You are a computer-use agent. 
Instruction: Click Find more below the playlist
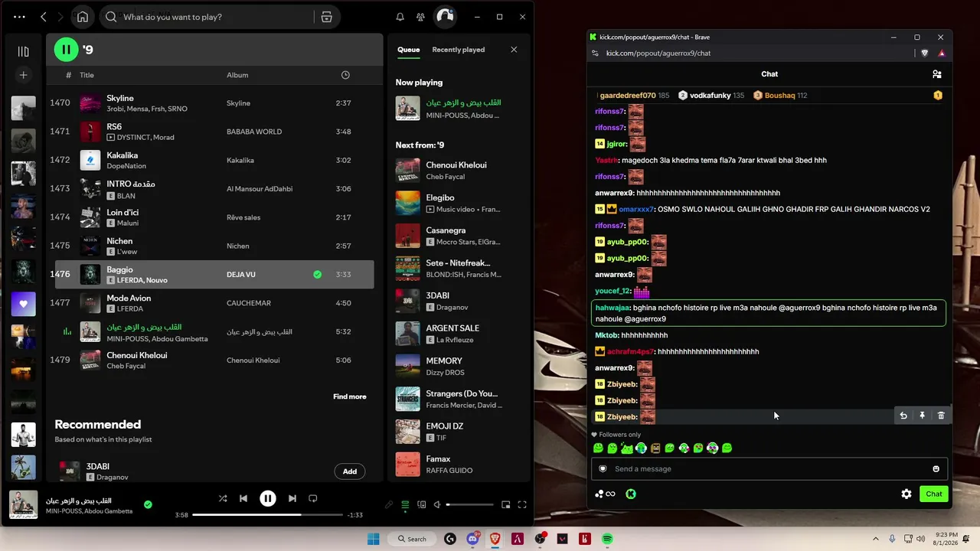coord(350,396)
